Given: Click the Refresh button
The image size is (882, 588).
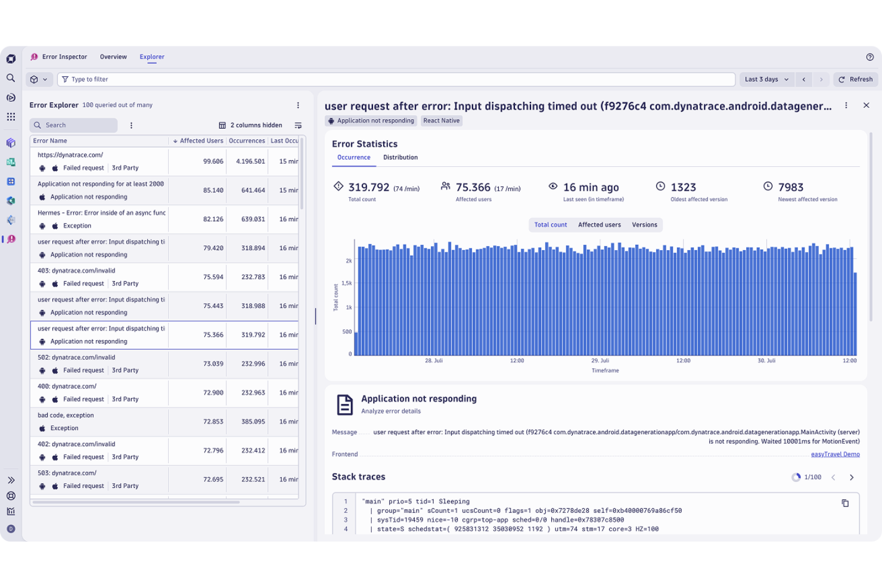Looking at the screenshot, I should coord(856,79).
